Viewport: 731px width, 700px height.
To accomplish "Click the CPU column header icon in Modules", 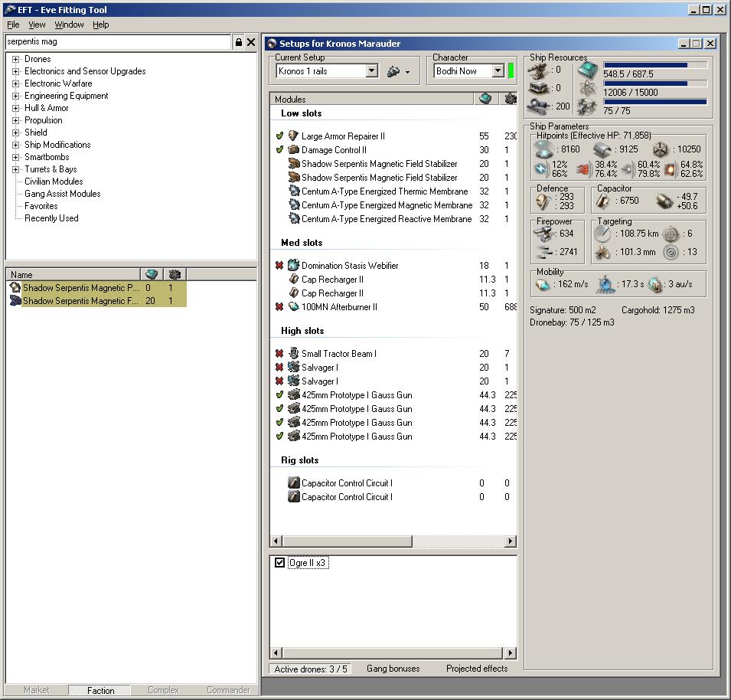I will pyautogui.click(x=485, y=98).
